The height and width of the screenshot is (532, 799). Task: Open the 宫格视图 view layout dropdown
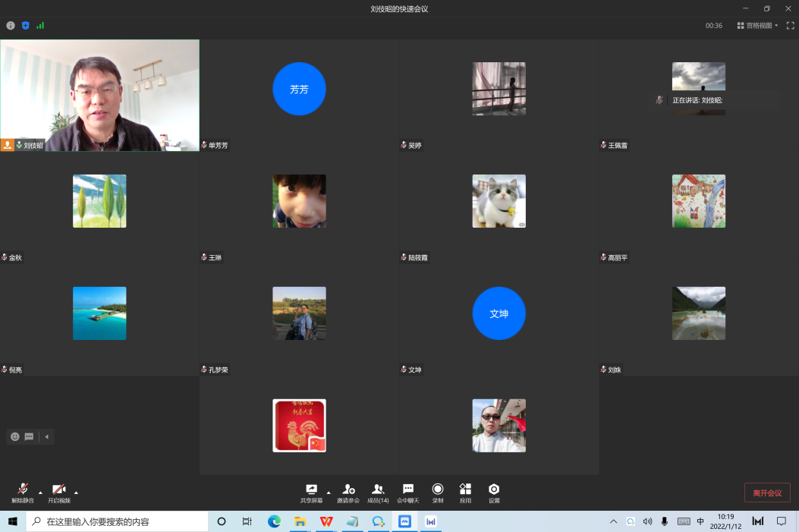(757, 25)
